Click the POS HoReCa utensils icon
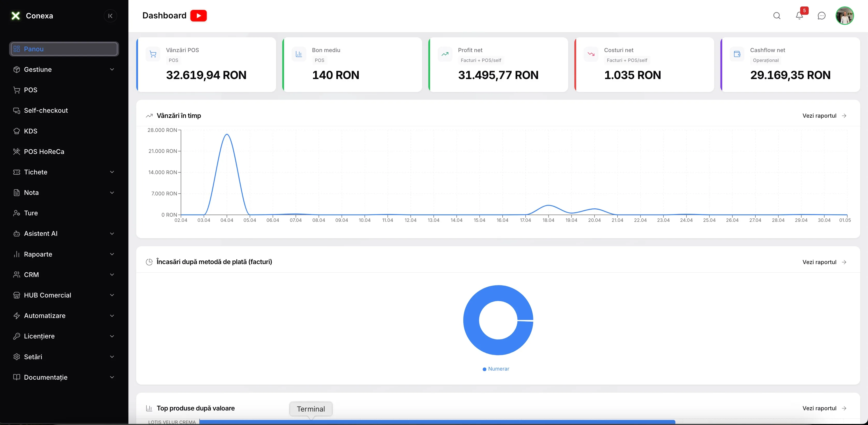The image size is (868, 425). (x=17, y=152)
